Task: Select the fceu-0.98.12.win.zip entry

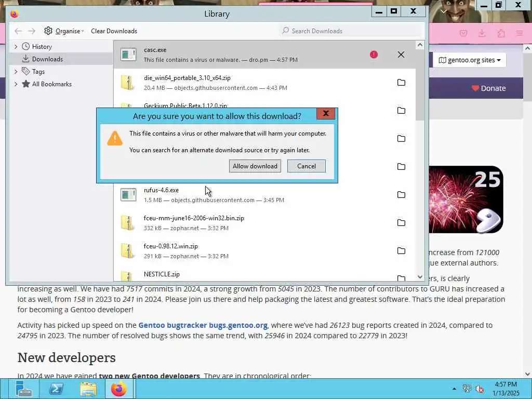Action: [x=264, y=251]
